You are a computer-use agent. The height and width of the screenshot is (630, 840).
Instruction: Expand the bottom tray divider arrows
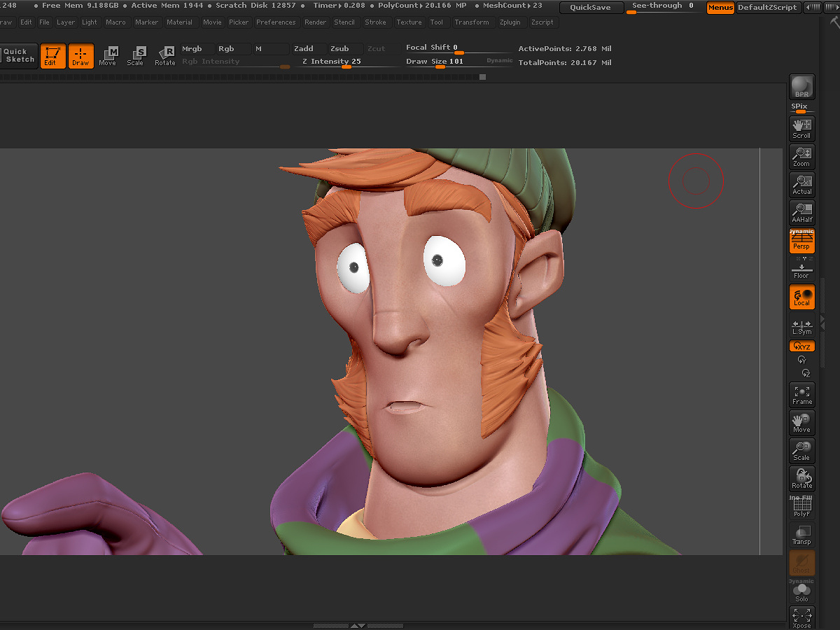tap(358, 626)
